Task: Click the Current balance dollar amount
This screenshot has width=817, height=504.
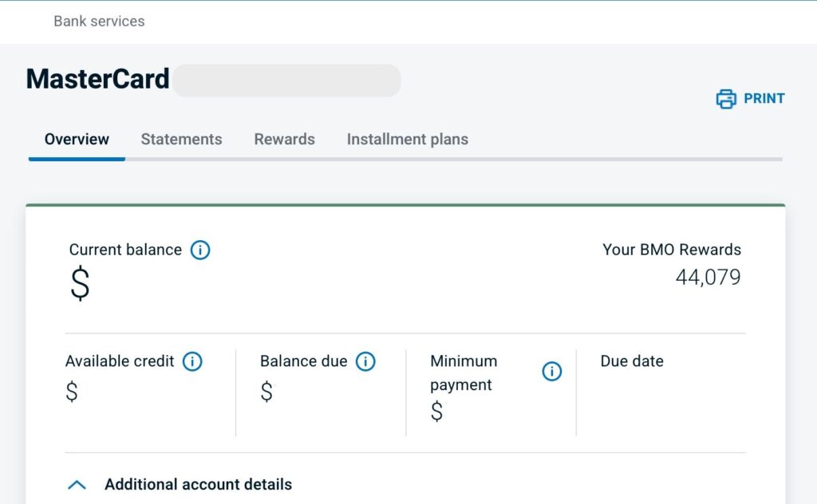Action: pyautogui.click(x=80, y=284)
